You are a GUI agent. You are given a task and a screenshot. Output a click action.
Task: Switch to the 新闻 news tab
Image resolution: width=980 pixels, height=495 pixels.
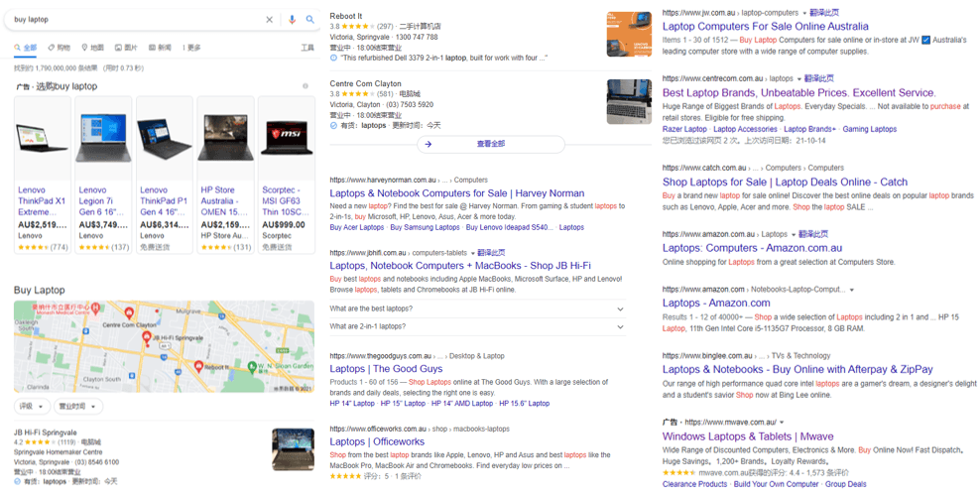(160, 48)
